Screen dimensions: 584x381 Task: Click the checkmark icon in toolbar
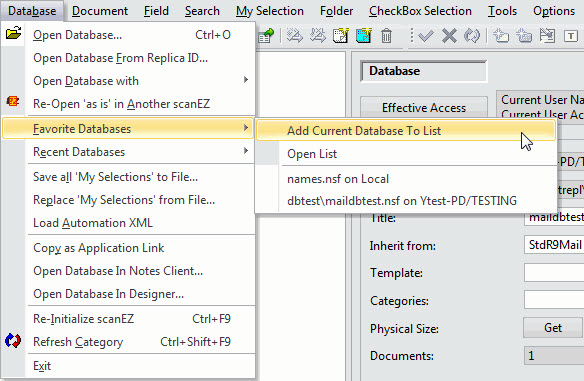point(425,36)
